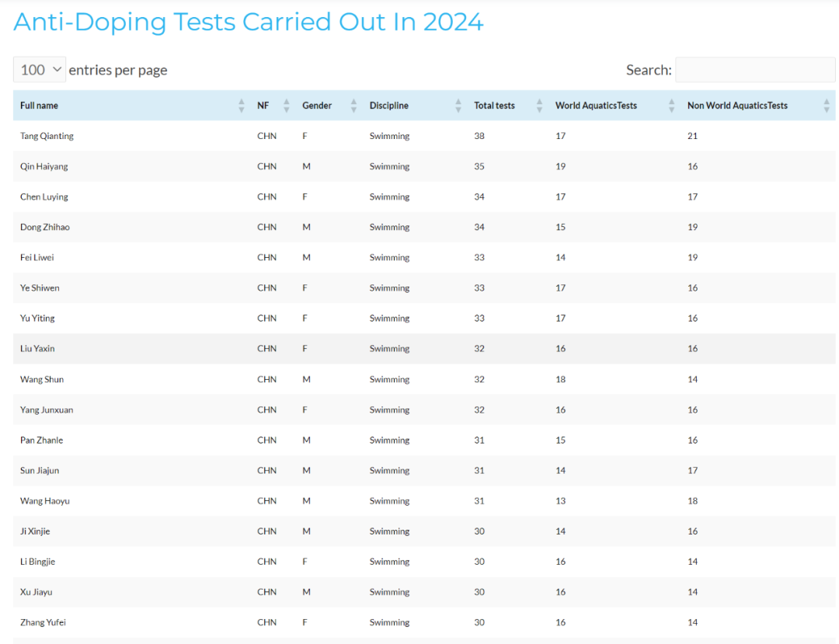This screenshot has width=839, height=644.
Task: Select the Qin Haiyang row name
Action: 44,166
